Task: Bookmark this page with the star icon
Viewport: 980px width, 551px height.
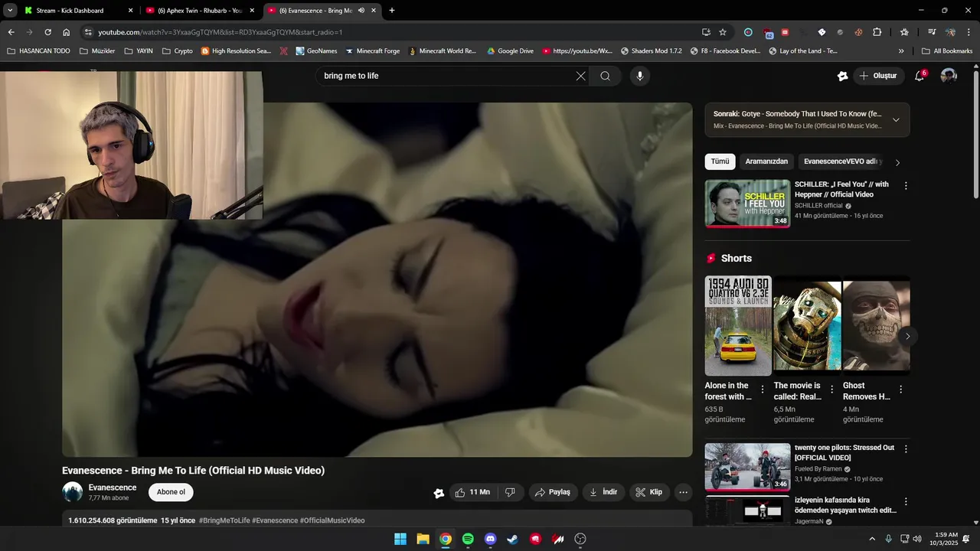Action: coord(723,32)
